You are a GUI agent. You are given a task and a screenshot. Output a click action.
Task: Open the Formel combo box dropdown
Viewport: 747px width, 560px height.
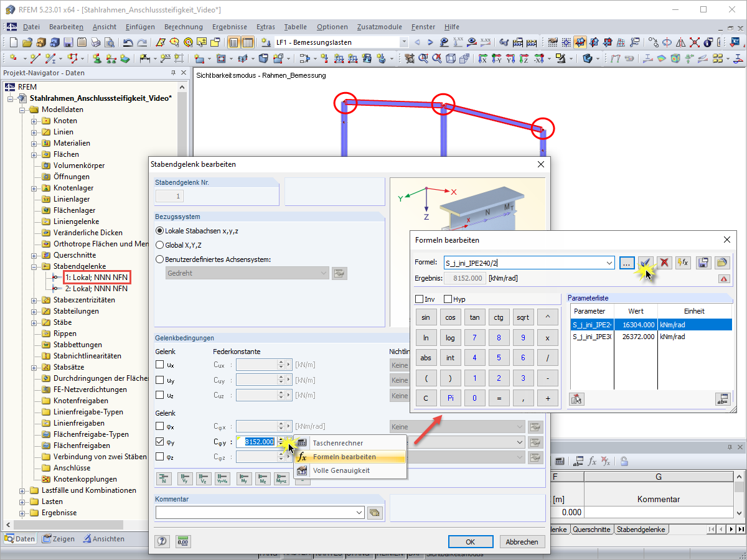(609, 263)
